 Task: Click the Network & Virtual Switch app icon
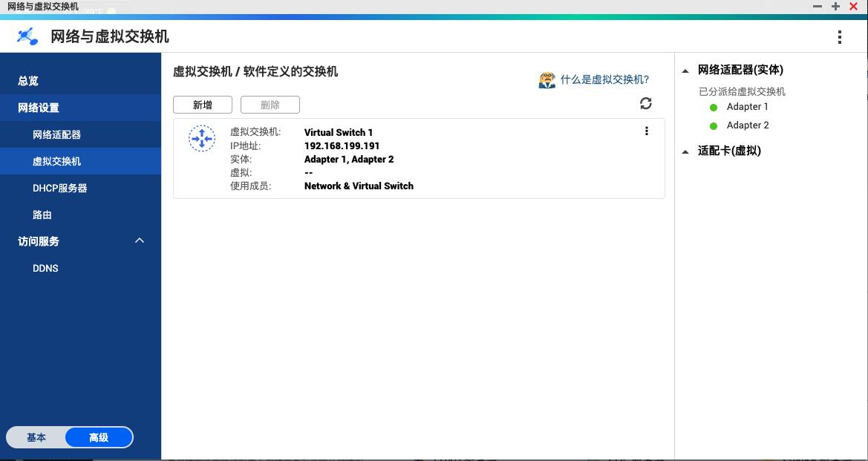27,36
